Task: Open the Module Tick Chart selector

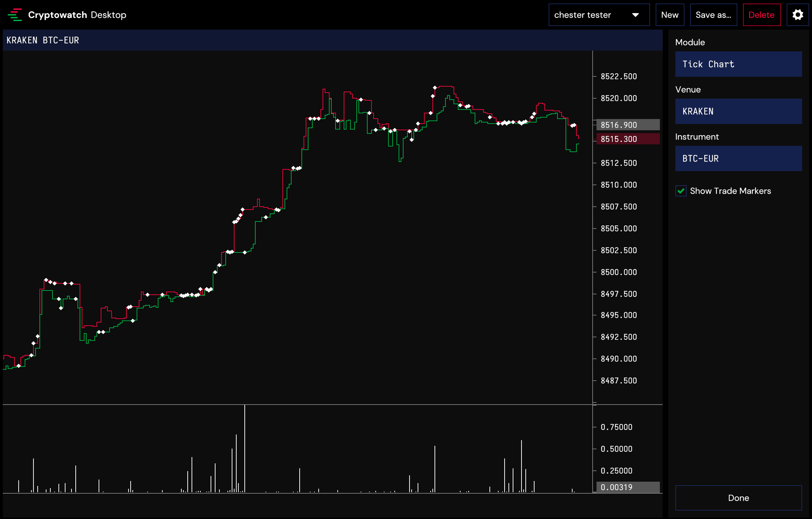Action: point(738,64)
